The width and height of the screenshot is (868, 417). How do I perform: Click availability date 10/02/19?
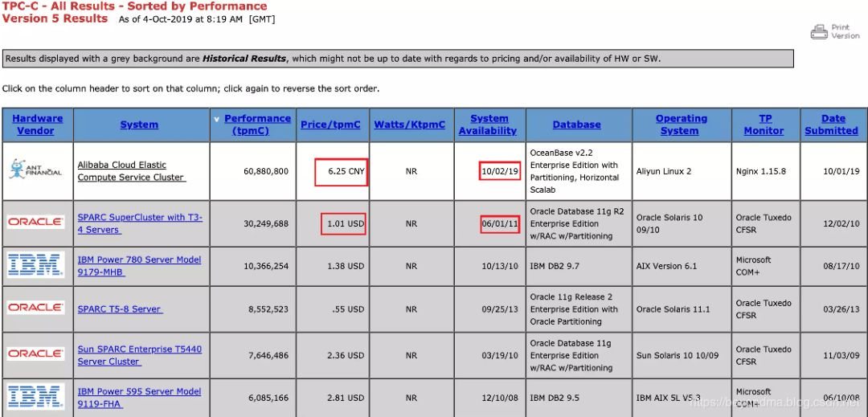[500, 171]
